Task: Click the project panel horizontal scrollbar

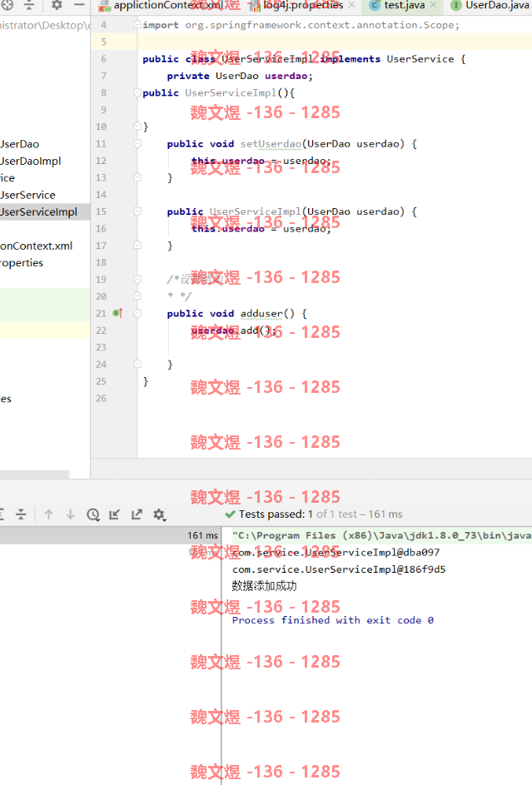Action: click(x=34, y=474)
